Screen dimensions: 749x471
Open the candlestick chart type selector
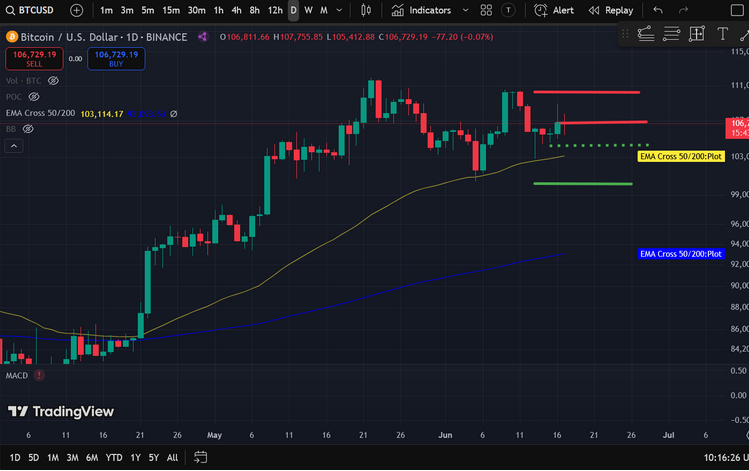point(366,10)
